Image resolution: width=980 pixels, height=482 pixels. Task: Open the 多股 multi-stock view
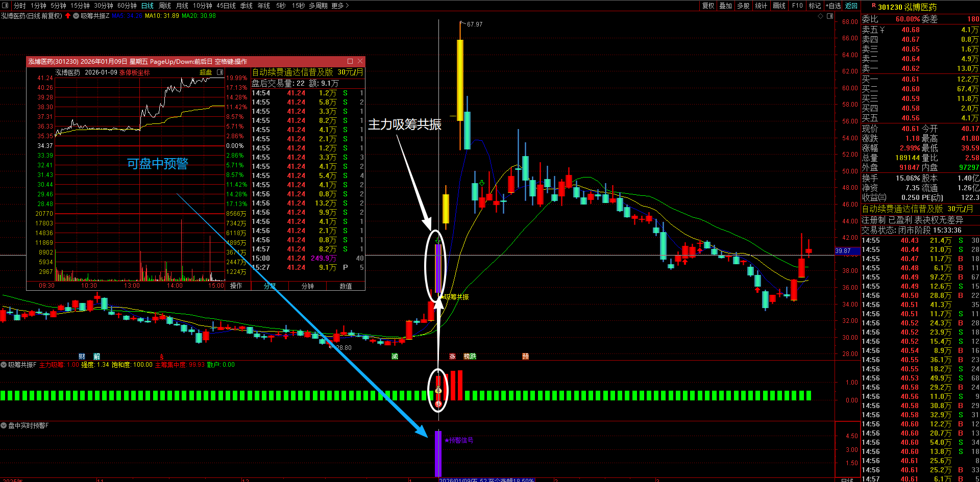point(743,6)
